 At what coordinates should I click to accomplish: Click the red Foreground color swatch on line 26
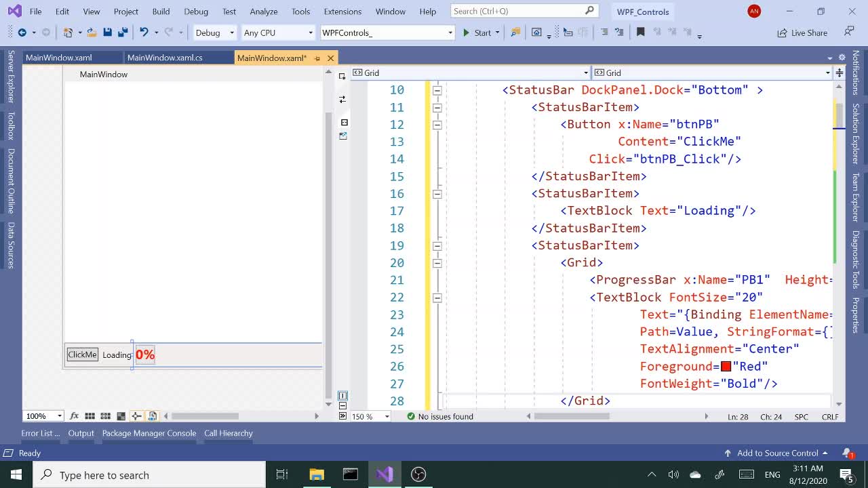pyautogui.click(x=726, y=367)
